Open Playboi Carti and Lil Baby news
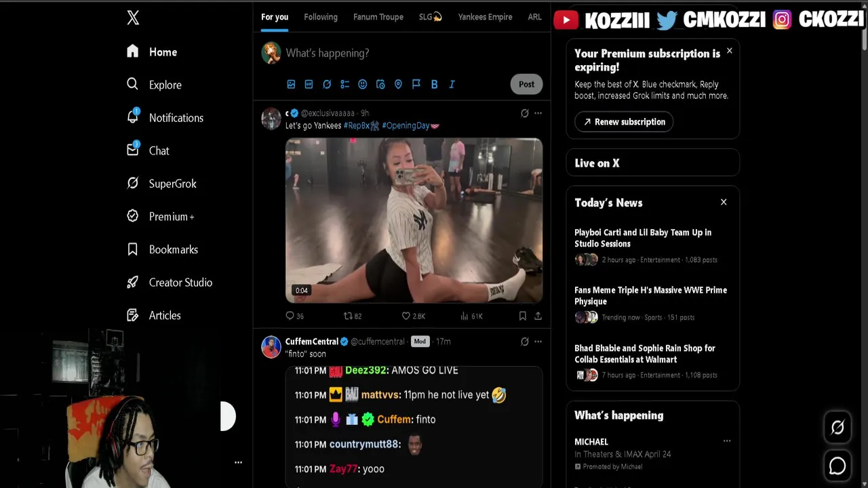The height and width of the screenshot is (488, 868). click(x=643, y=238)
